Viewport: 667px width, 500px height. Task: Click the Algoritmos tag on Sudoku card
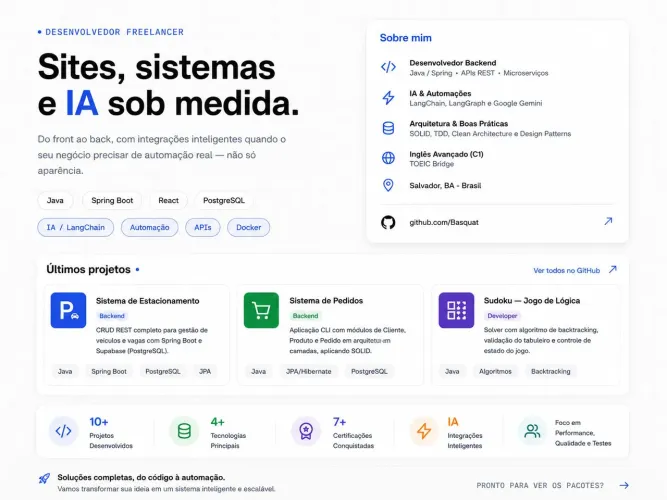point(495,371)
